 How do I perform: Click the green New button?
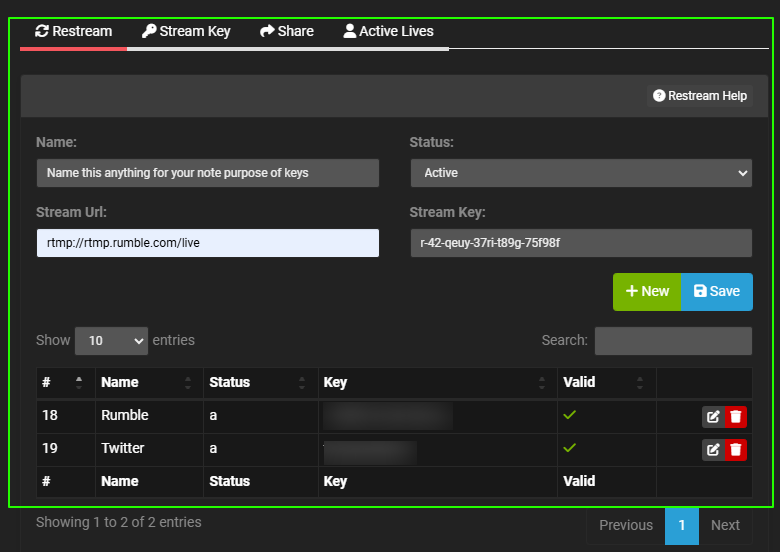pos(647,291)
